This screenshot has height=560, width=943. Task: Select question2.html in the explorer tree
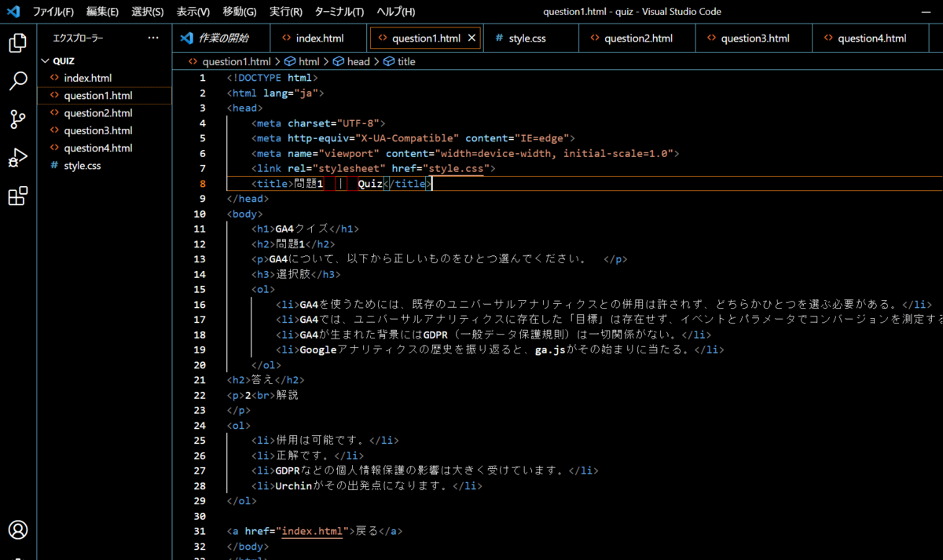[x=104, y=113]
